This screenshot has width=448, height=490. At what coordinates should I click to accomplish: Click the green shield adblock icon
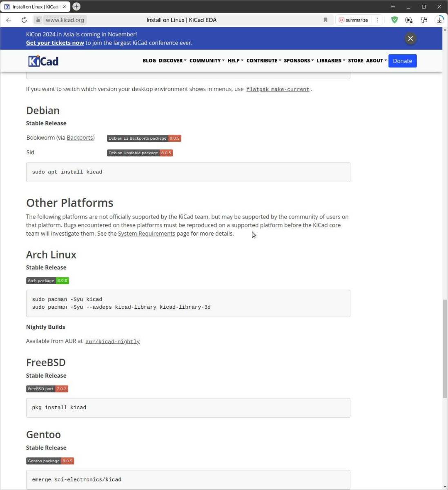click(395, 20)
